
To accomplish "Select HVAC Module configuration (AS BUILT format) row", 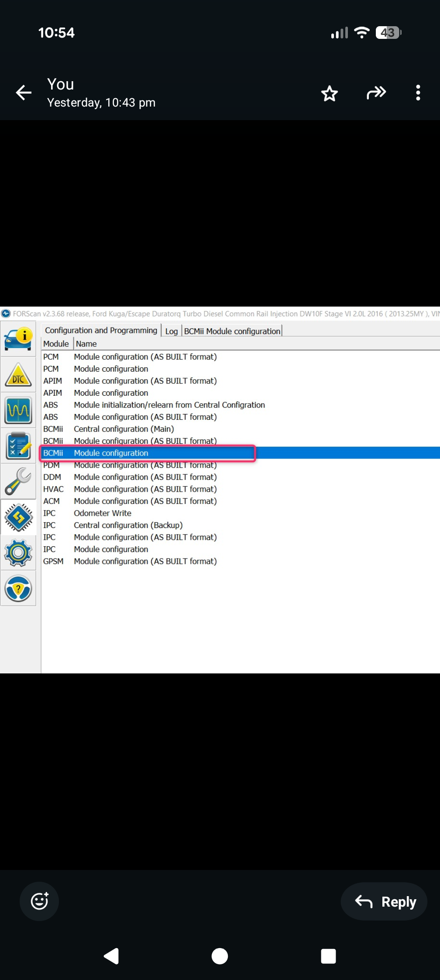I will [x=240, y=489].
